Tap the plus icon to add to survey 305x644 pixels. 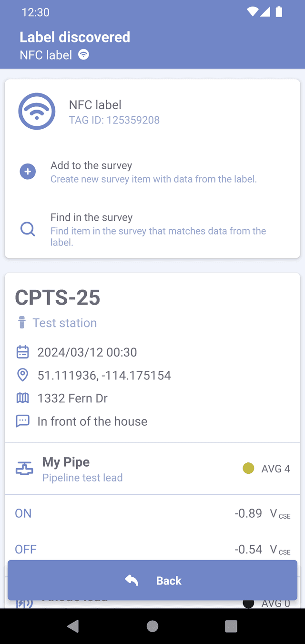coord(28,172)
